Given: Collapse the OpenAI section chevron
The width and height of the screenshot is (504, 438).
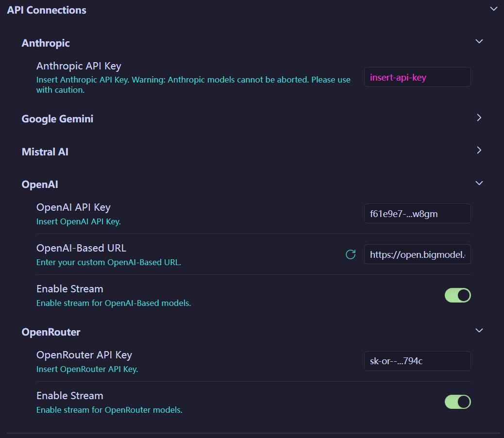Looking at the screenshot, I should (479, 183).
